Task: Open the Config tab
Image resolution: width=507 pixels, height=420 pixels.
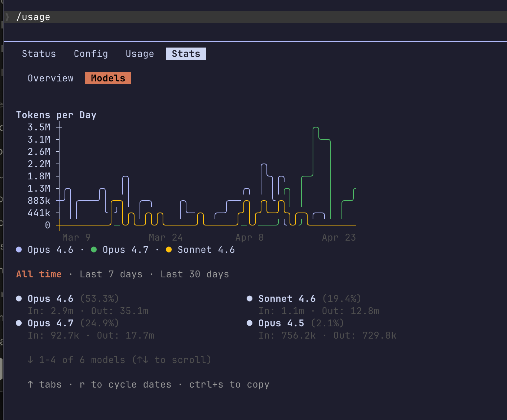Action: [91, 54]
